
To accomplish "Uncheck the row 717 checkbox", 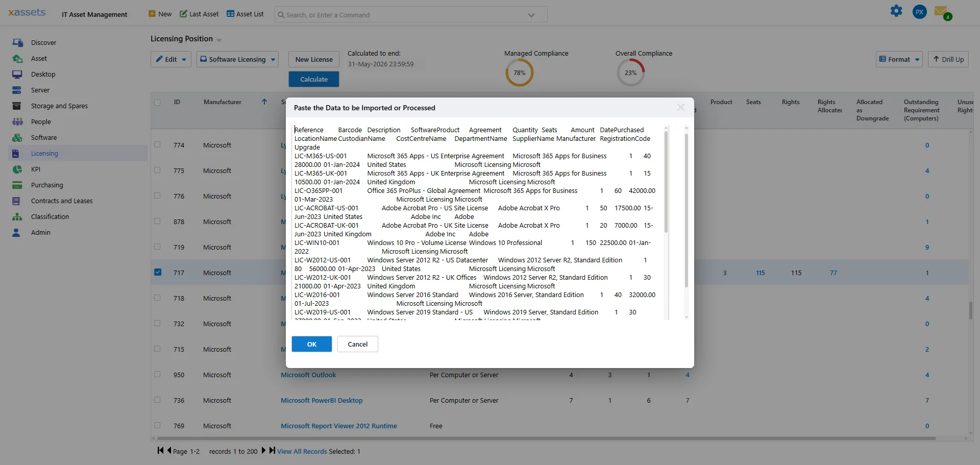I will [158, 273].
